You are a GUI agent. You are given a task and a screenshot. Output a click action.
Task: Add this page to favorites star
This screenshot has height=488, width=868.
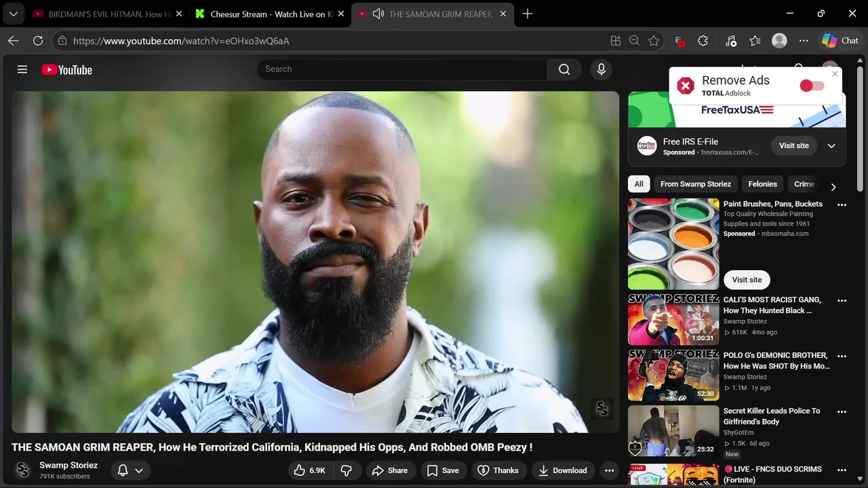coord(654,41)
